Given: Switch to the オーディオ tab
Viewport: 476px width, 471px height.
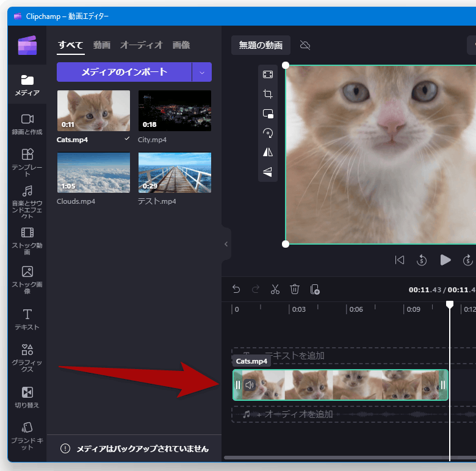Looking at the screenshot, I should point(142,45).
